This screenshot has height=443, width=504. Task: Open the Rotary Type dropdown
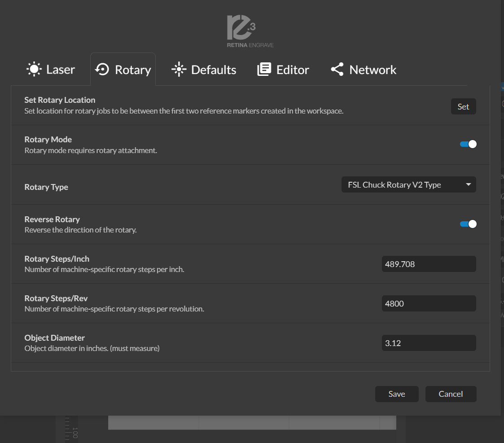408,184
